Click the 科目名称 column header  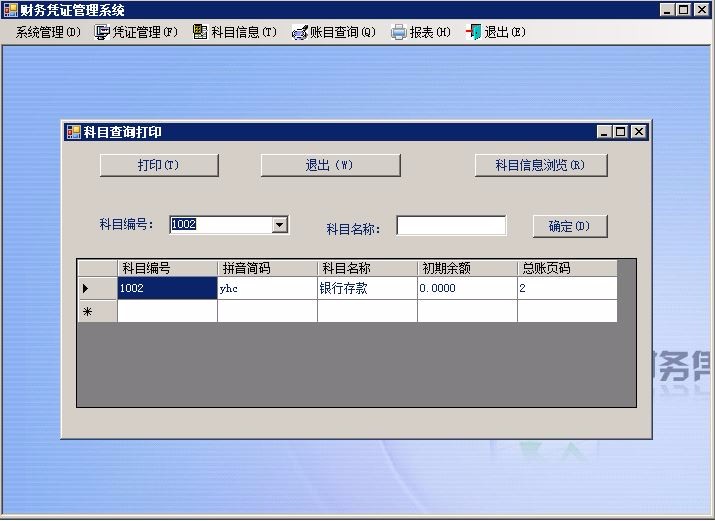click(367, 268)
